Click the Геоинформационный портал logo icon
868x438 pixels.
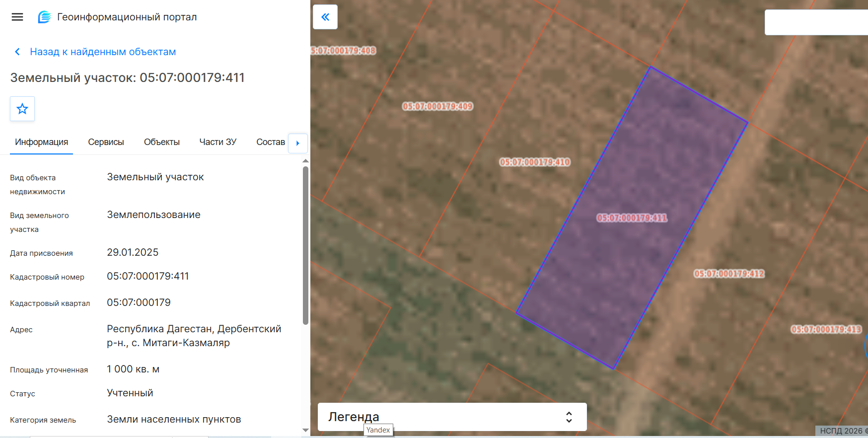(x=45, y=17)
